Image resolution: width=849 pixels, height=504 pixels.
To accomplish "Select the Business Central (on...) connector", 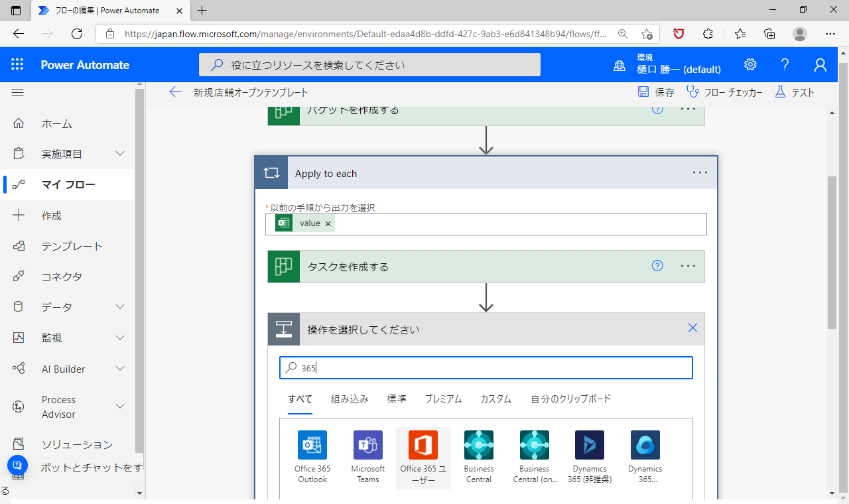I will [x=535, y=458].
